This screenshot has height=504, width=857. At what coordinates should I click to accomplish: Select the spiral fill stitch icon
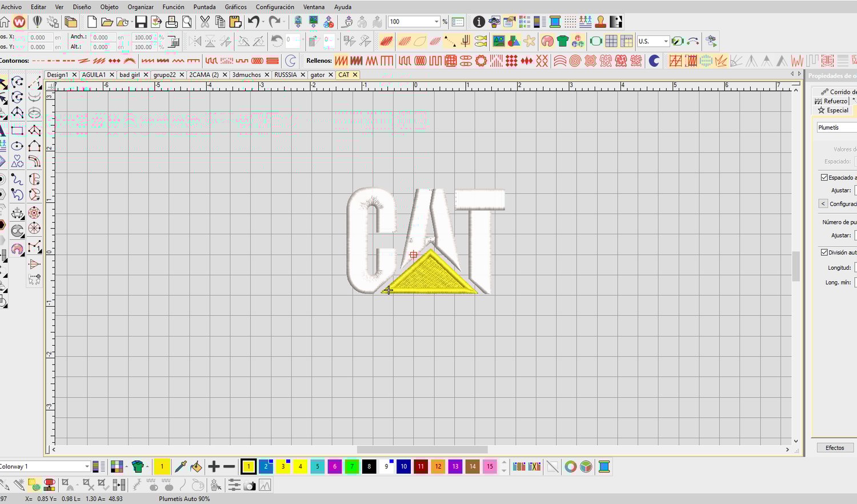click(x=575, y=61)
